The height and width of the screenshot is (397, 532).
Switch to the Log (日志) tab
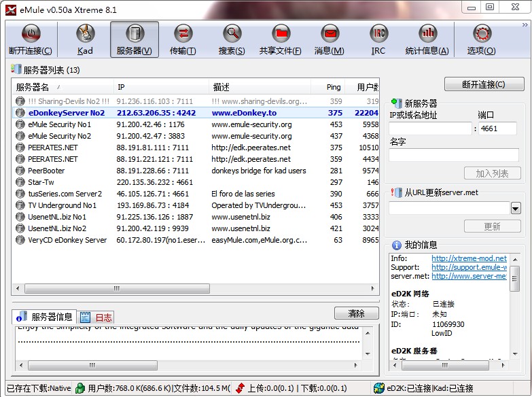pos(96,317)
